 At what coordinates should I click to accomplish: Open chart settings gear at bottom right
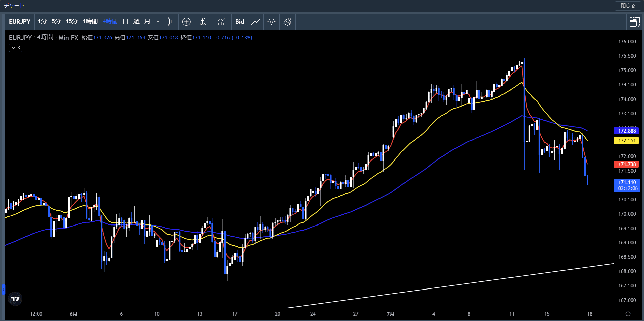click(628, 314)
